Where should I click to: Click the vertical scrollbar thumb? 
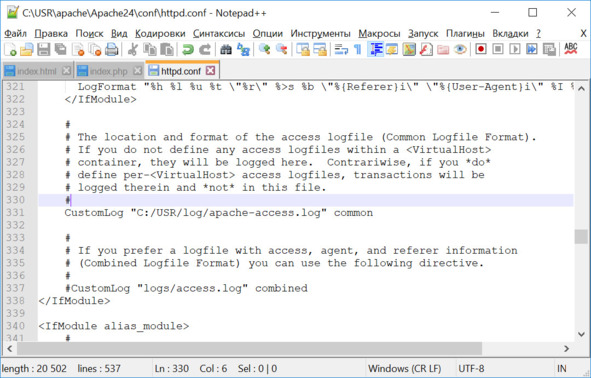click(581, 237)
